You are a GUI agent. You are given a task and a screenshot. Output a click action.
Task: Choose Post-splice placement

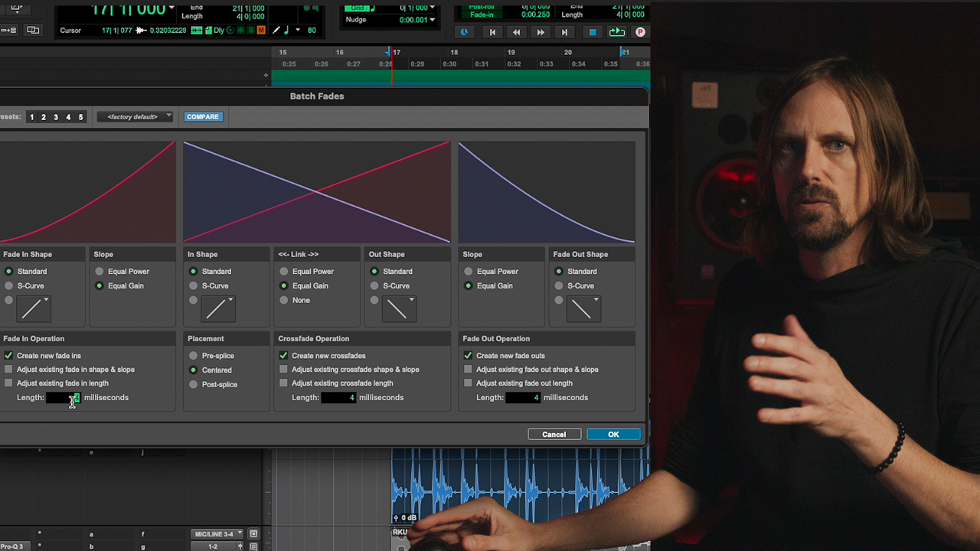pos(193,384)
